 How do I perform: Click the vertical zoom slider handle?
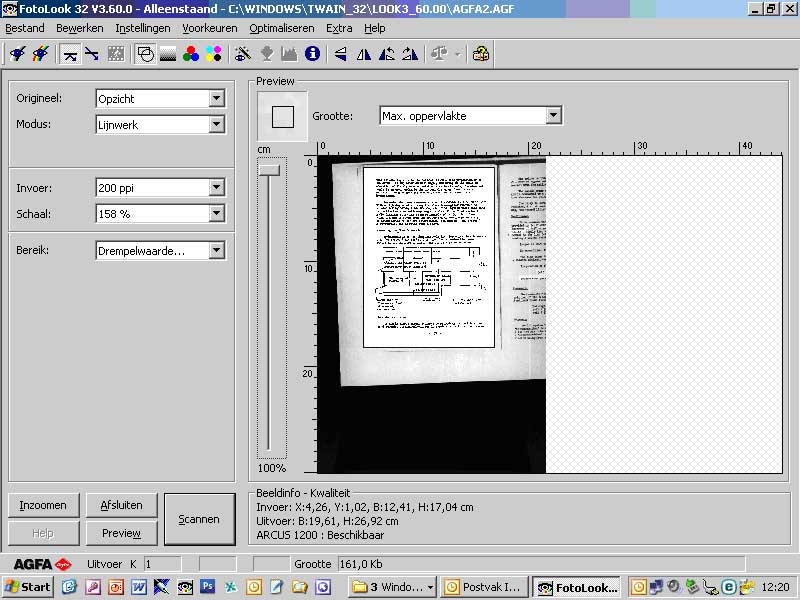click(269, 171)
